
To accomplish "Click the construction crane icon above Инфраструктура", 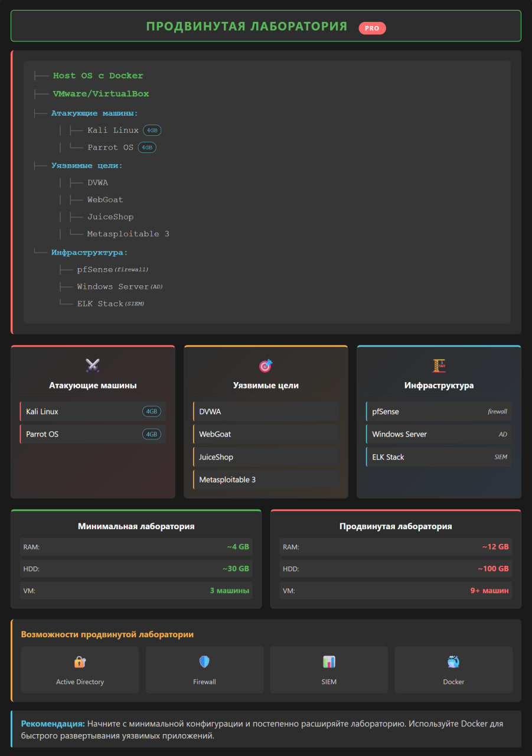I will (439, 366).
